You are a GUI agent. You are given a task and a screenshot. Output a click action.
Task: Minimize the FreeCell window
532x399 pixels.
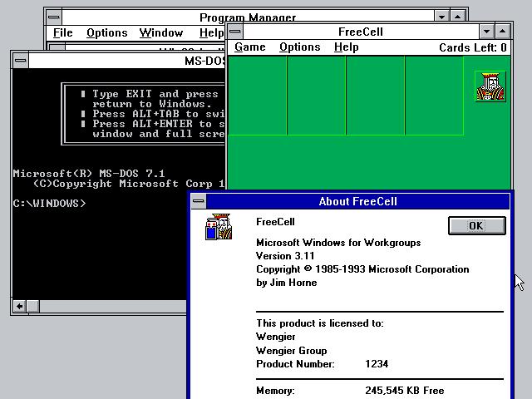pyautogui.click(x=486, y=32)
